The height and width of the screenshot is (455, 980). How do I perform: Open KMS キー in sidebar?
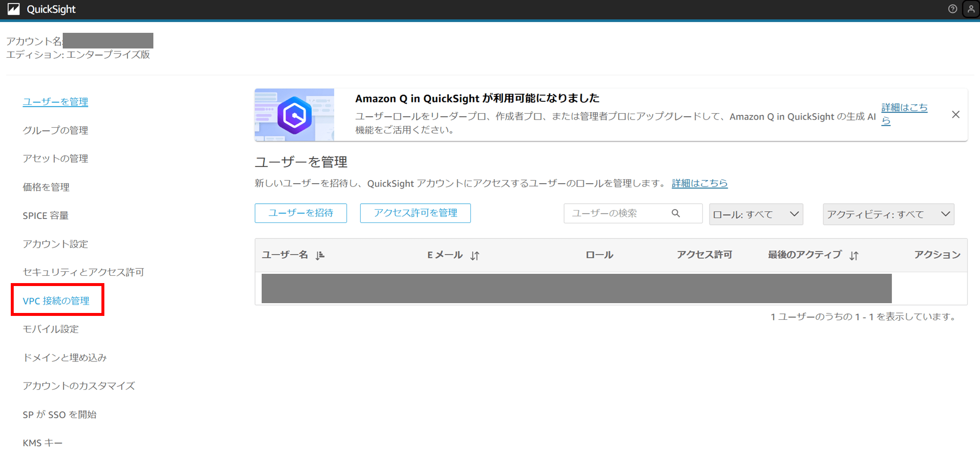[43, 443]
